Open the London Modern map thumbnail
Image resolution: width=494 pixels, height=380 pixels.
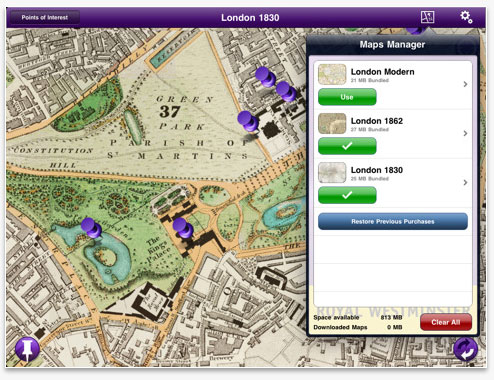(332, 74)
